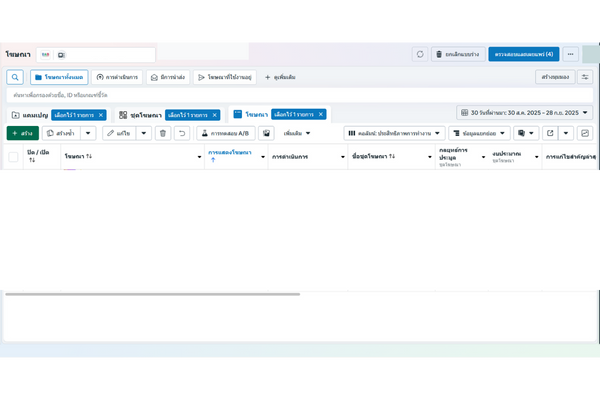The width and height of the screenshot is (600, 400).
Task: Remove the ชุดโฆษณา selection filter chip
Action: point(214,115)
